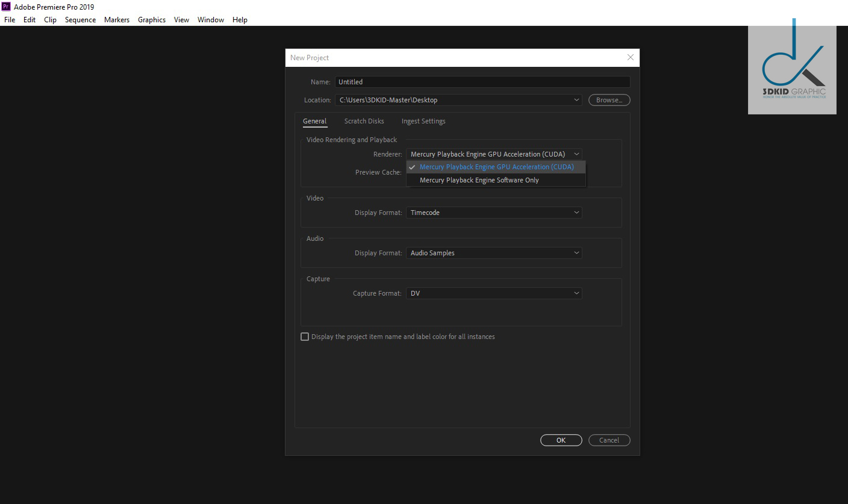Click the Browse button
Image resolution: width=848 pixels, height=504 pixels.
(x=609, y=100)
